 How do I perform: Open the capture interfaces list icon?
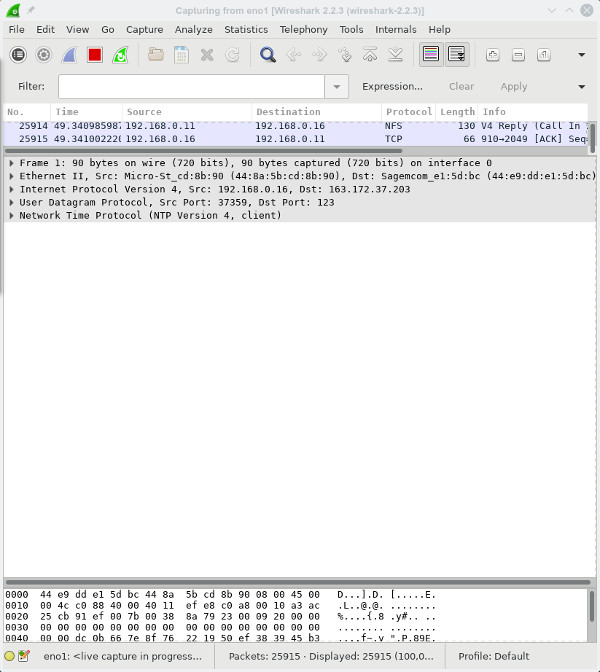tap(18, 55)
